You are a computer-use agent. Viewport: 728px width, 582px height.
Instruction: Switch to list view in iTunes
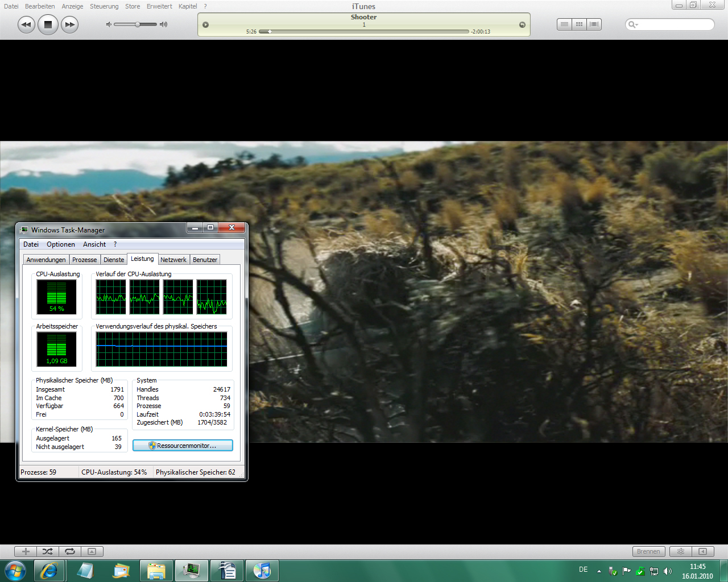[x=564, y=24]
